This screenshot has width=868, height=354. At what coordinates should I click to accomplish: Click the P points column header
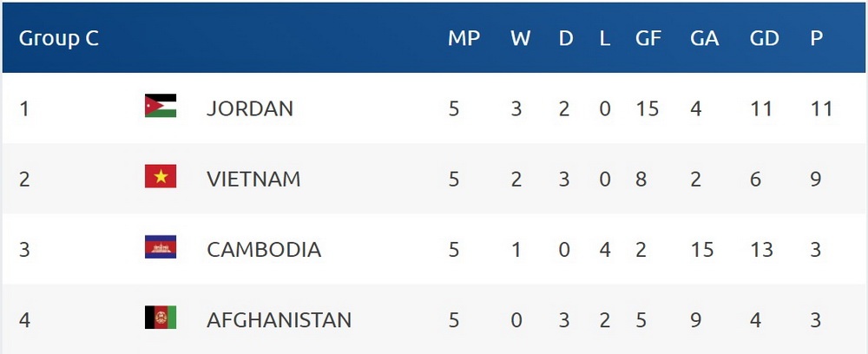point(816,39)
